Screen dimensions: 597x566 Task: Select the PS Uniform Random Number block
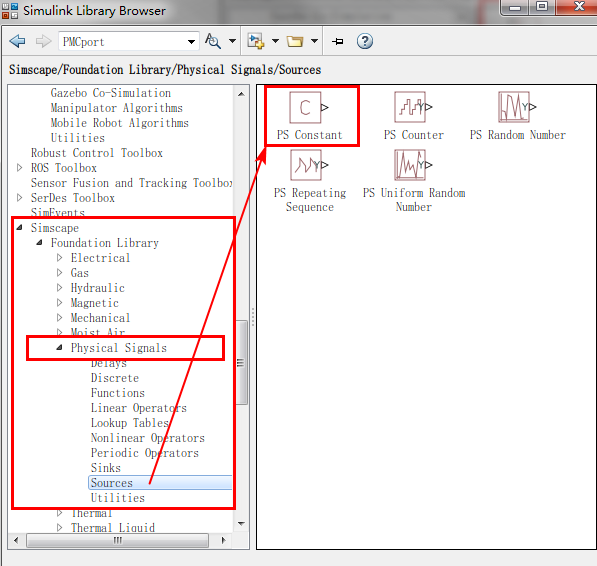pyautogui.click(x=414, y=181)
